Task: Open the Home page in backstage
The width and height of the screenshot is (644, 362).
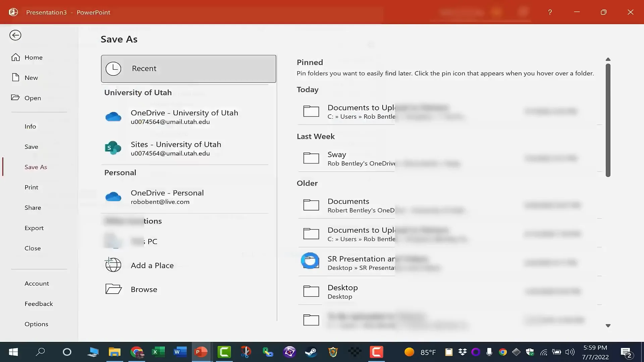Action: pyautogui.click(x=27, y=57)
